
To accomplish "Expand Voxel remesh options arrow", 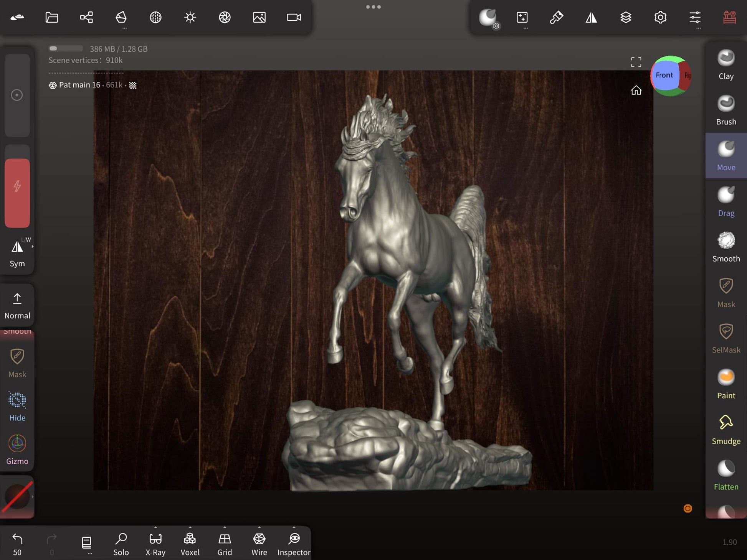I will click(x=190, y=527).
